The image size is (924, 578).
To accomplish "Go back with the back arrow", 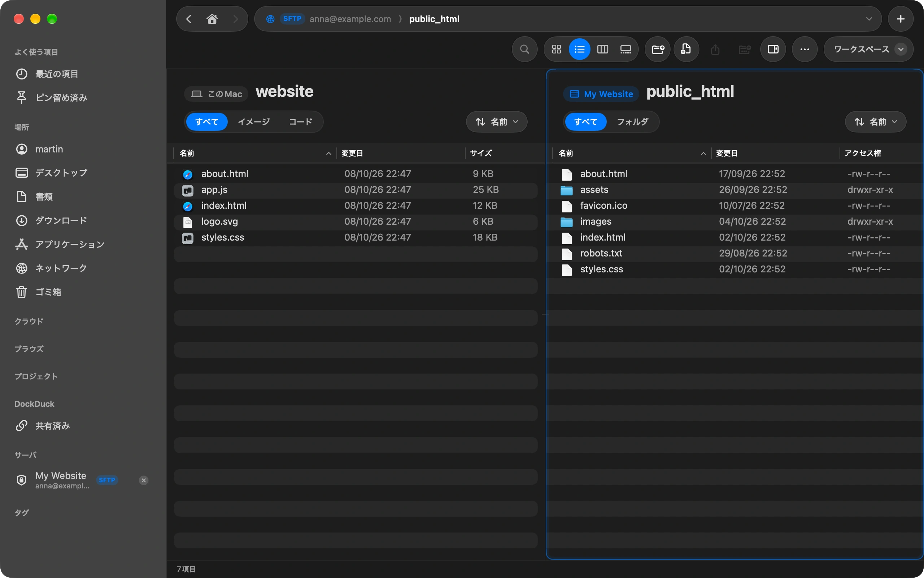I will pos(189,19).
